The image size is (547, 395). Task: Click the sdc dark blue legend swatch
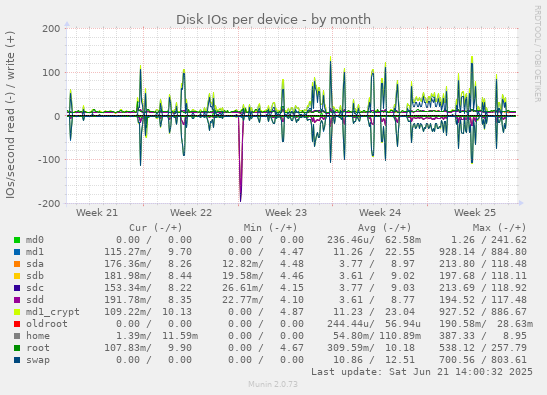click(x=17, y=288)
